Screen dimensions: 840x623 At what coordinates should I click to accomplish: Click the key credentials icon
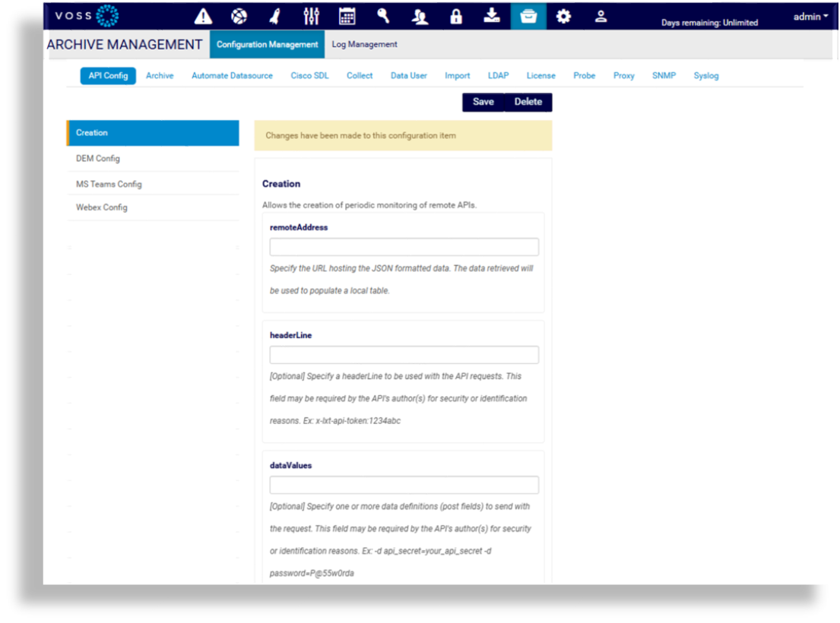click(382, 15)
